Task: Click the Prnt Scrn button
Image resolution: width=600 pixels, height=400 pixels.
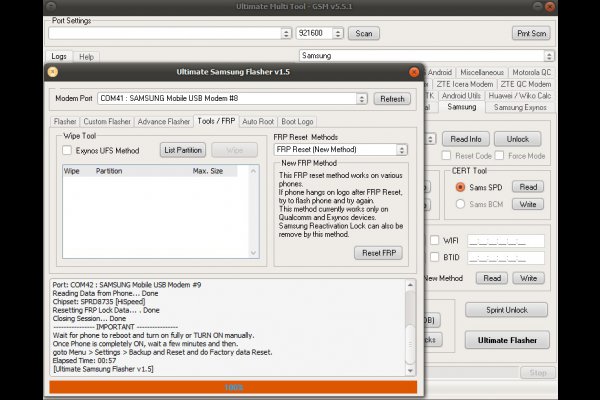Action: [531, 33]
